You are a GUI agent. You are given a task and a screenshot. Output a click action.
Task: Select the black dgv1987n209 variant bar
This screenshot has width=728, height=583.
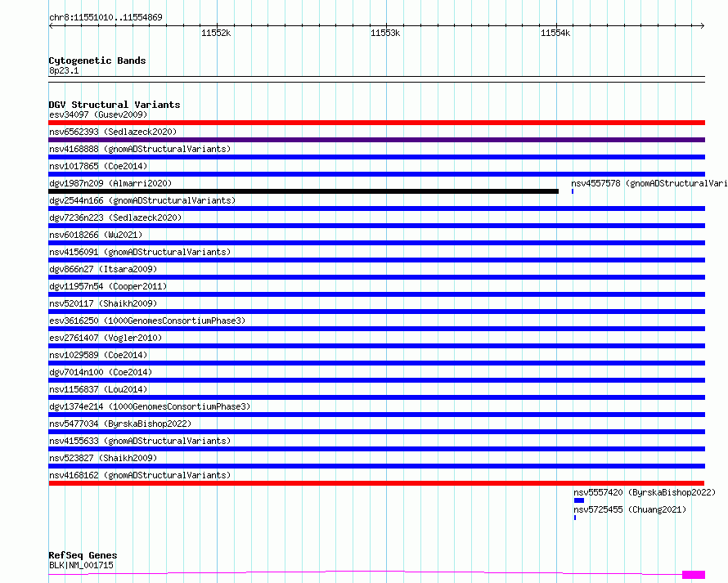point(303,191)
